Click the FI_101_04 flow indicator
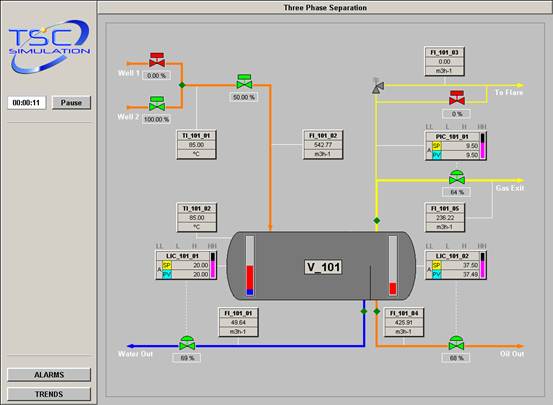The height and width of the screenshot is (405, 553). 404,322
